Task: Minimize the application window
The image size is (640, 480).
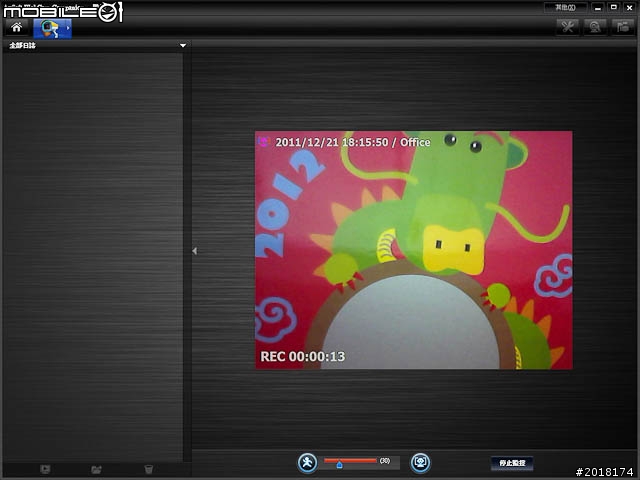Action: tap(598, 7)
